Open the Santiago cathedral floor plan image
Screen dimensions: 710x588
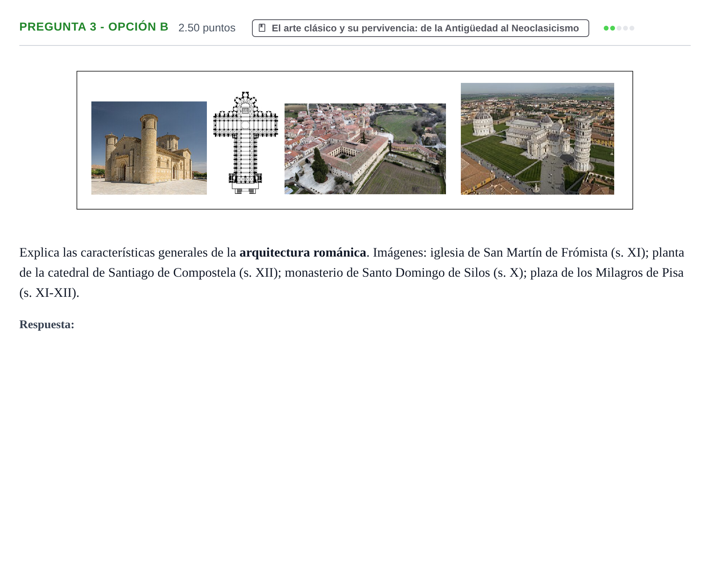click(x=246, y=143)
